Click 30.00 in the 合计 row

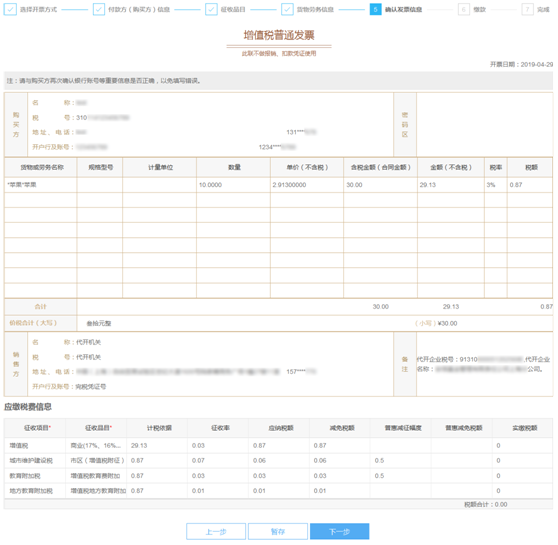point(380,306)
